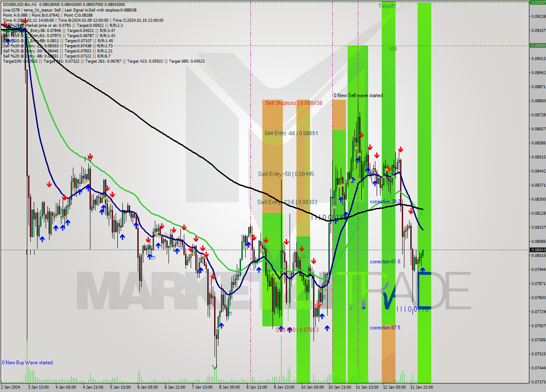
Task: Click the '10 Jan 21:00' time label
Action: point(339,387)
